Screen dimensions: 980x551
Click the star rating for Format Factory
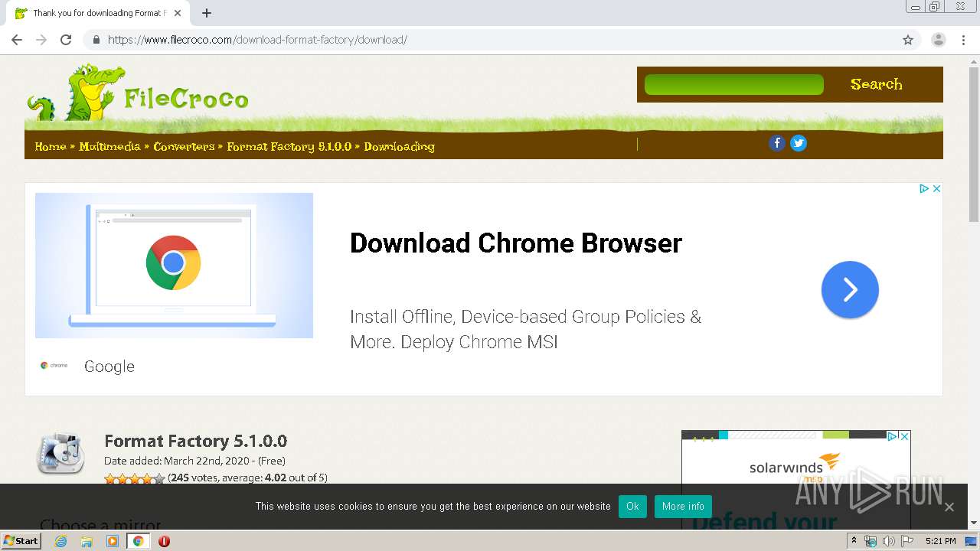point(134,478)
